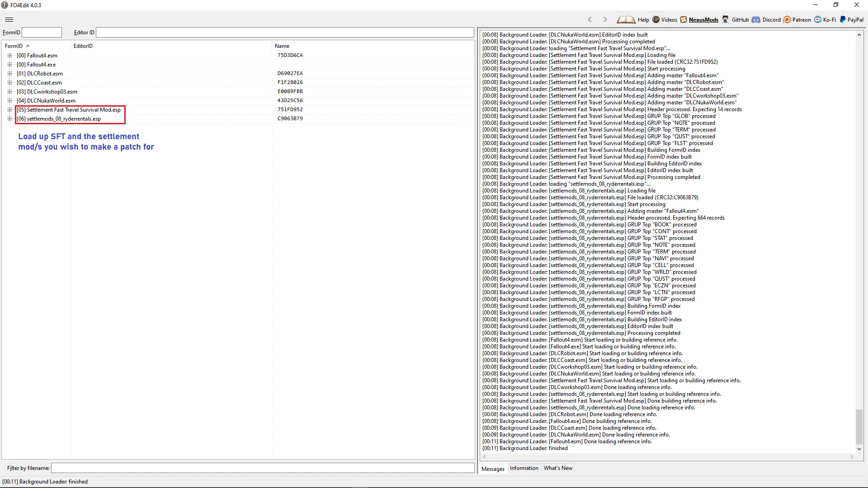Expand the [04] DLCNukaWorld.esm node
Screen dimensions: 868x488
[x=9, y=101]
